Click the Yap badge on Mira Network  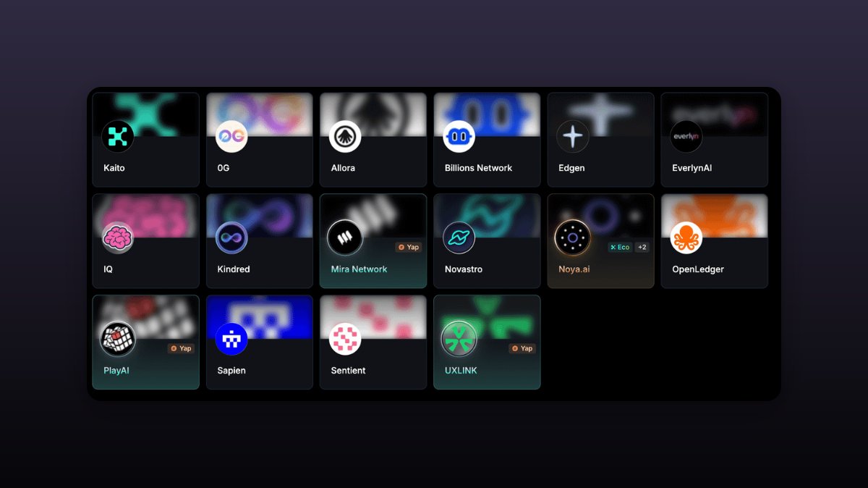pos(409,247)
